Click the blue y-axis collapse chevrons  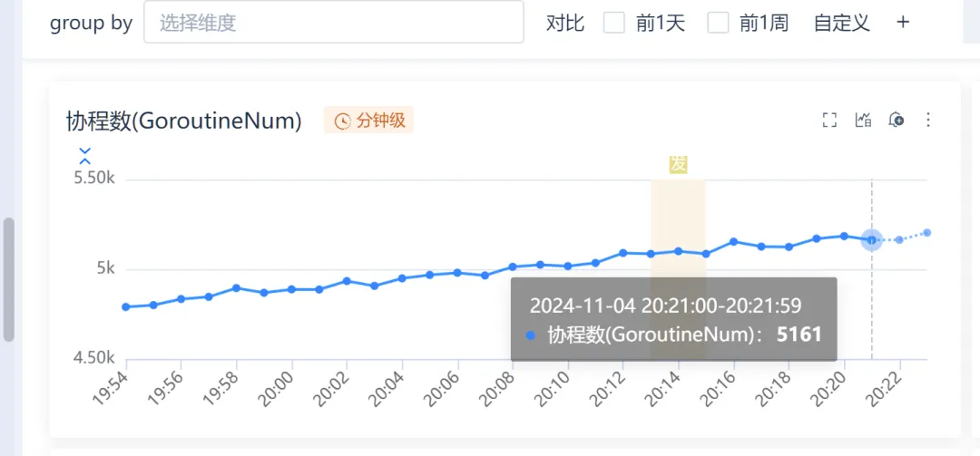pyautogui.click(x=84, y=155)
